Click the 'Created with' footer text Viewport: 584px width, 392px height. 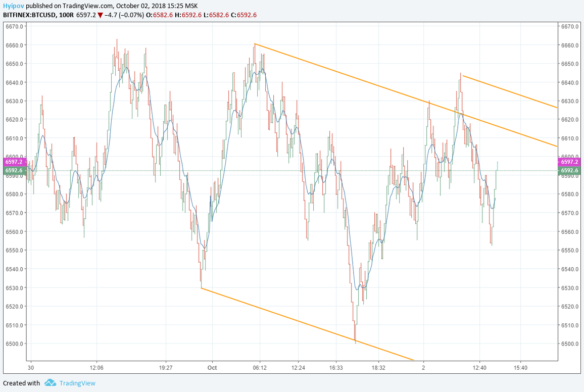[22, 383]
